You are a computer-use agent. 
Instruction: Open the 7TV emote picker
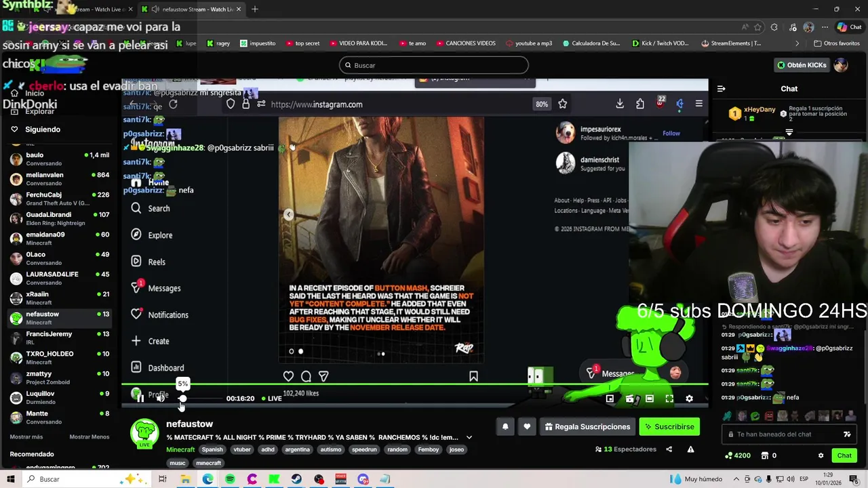tap(847, 434)
